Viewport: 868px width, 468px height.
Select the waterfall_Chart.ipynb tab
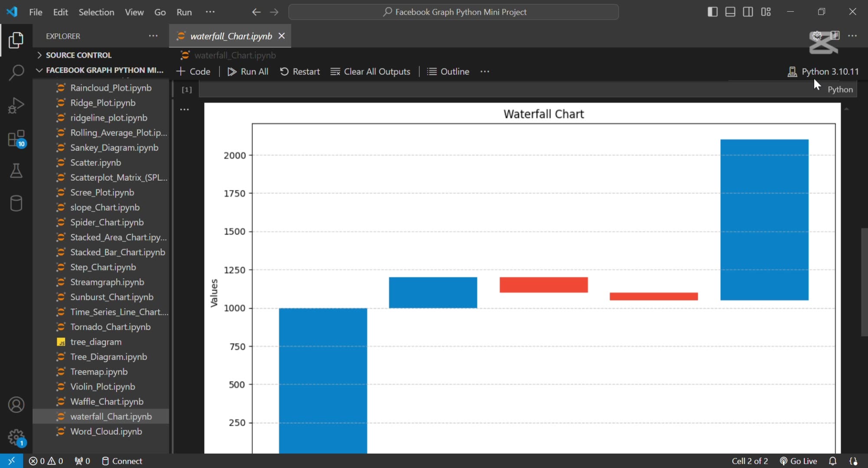231,36
